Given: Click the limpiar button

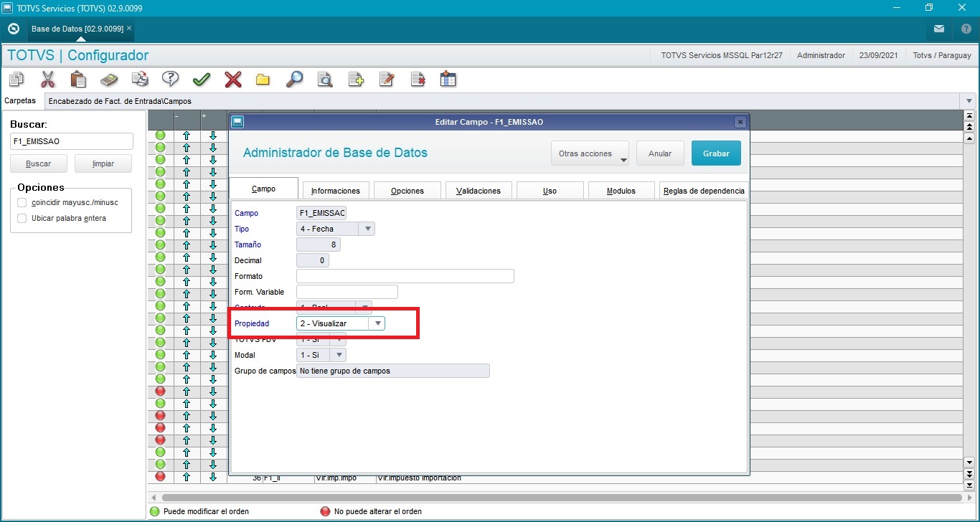Looking at the screenshot, I should point(103,163).
